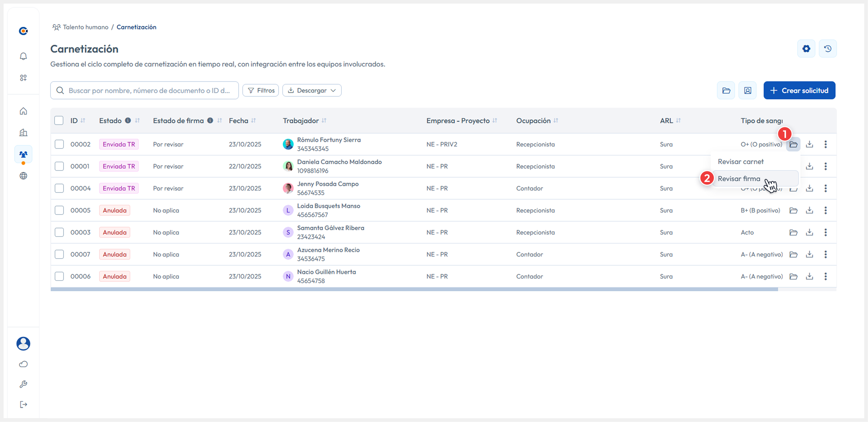Open the history clock icon
The image size is (868, 422).
[x=828, y=49]
